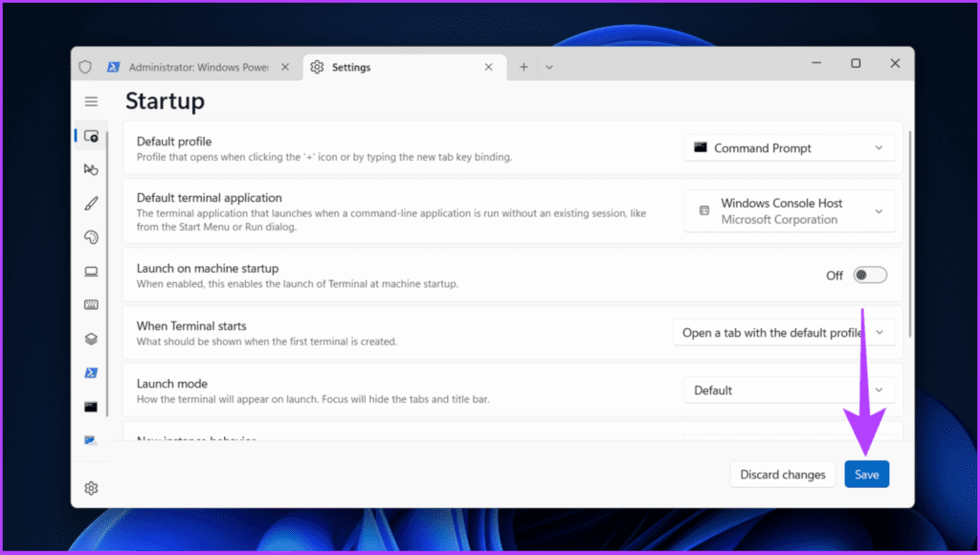Click the Save button
Image resolution: width=980 pixels, height=555 pixels.
coord(866,475)
